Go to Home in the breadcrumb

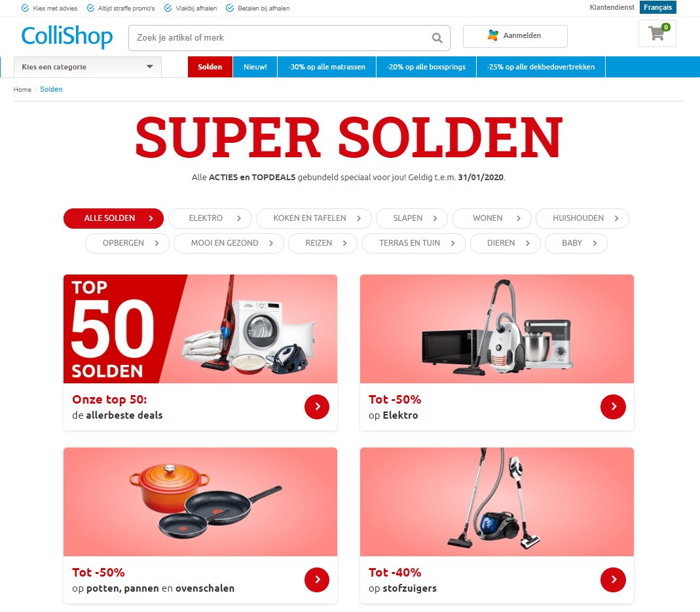click(22, 89)
